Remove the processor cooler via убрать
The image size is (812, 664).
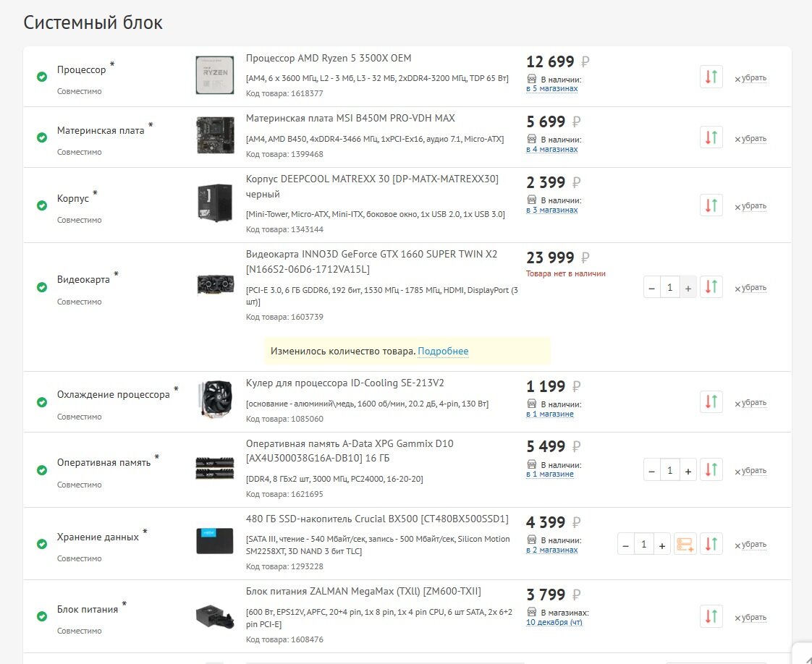tap(750, 403)
